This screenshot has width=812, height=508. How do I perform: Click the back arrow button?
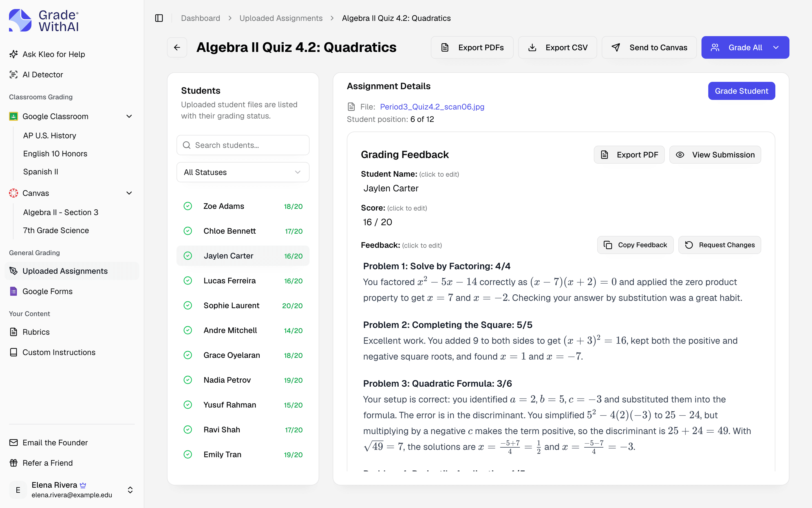[x=177, y=47]
